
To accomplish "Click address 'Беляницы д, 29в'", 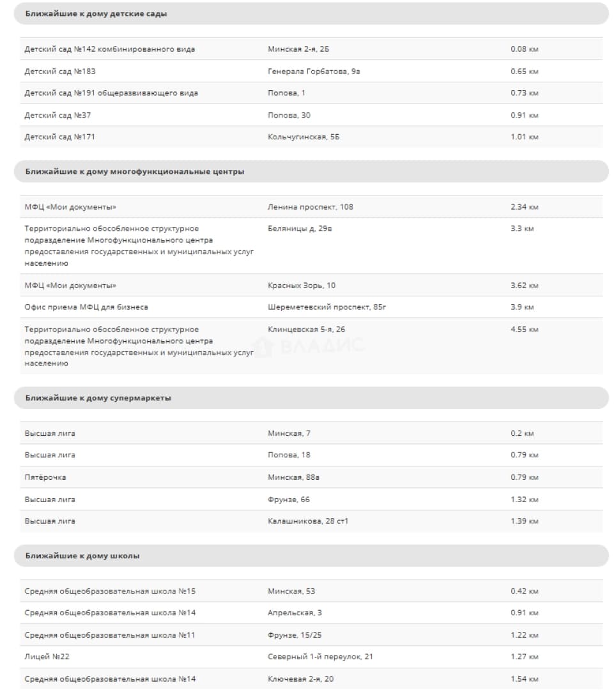I will coord(300,228).
